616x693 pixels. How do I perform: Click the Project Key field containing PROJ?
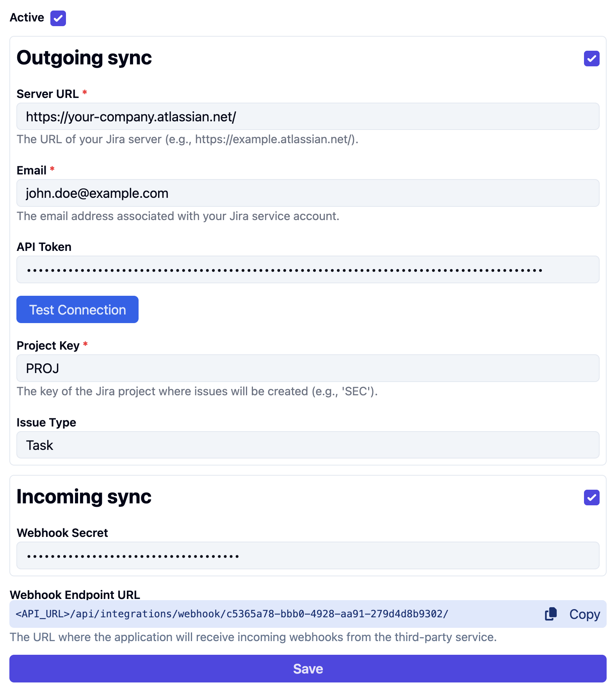click(308, 368)
